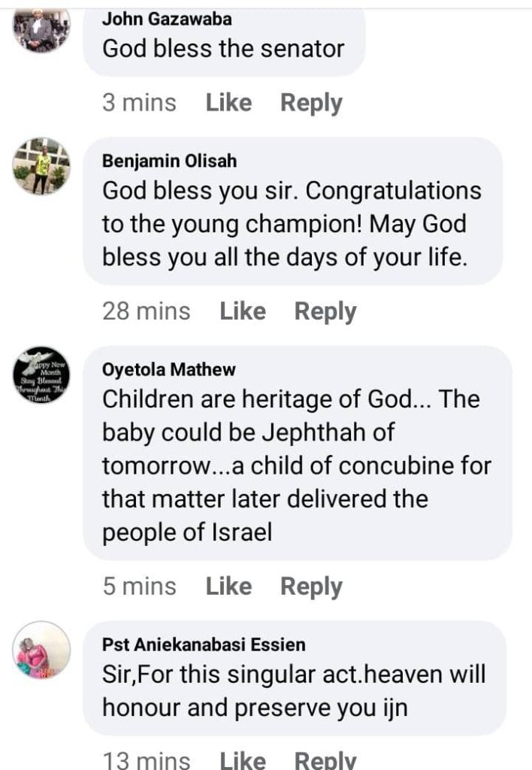The image size is (532, 770).
Task: Like Oyetola Mathew's comment
Action: (228, 587)
